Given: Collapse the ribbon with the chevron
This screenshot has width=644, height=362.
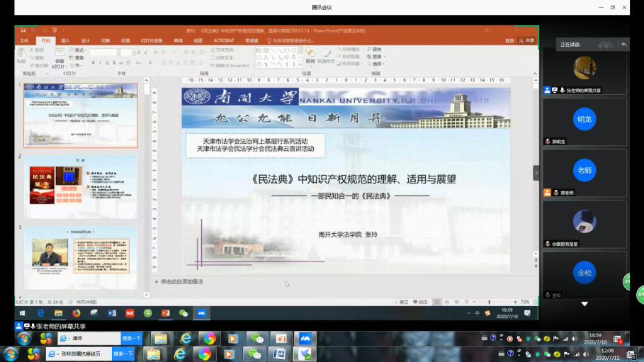Looking at the screenshot, I should click(535, 74).
